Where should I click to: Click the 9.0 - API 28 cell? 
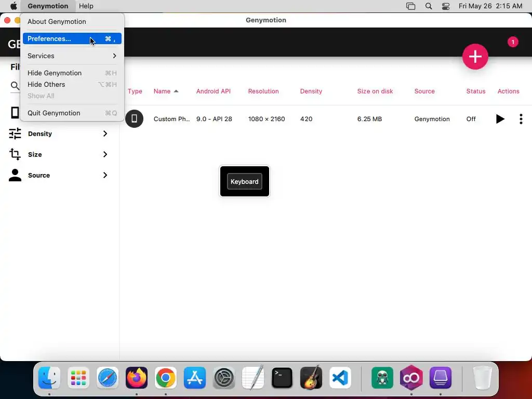coord(214,119)
